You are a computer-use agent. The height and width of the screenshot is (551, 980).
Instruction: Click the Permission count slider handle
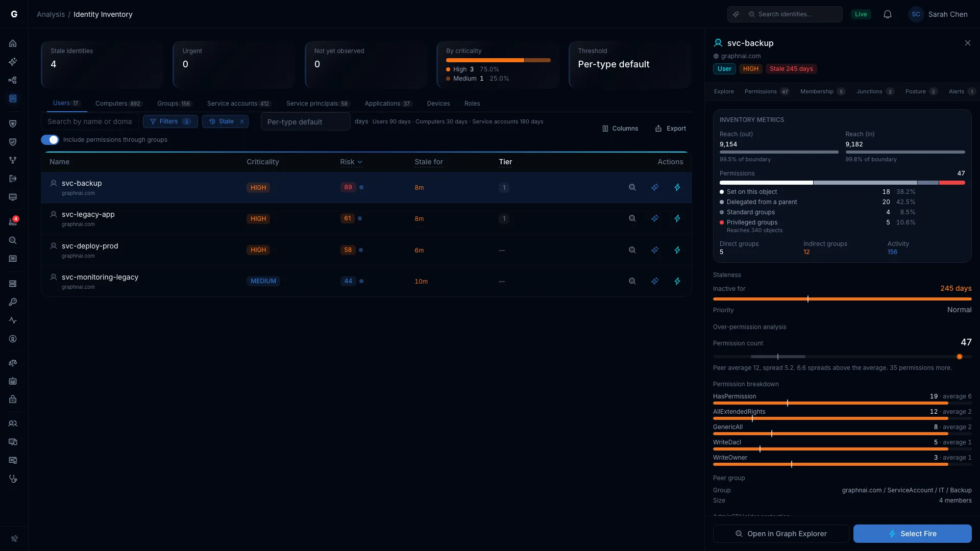pos(960,357)
